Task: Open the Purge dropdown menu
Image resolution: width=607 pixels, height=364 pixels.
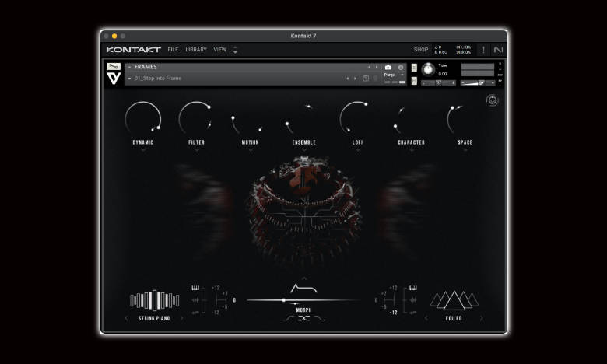Action: 394,75
